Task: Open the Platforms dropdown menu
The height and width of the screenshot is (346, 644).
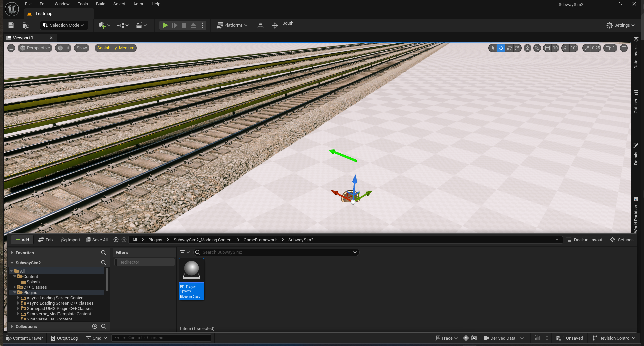Action: point(232,25)
